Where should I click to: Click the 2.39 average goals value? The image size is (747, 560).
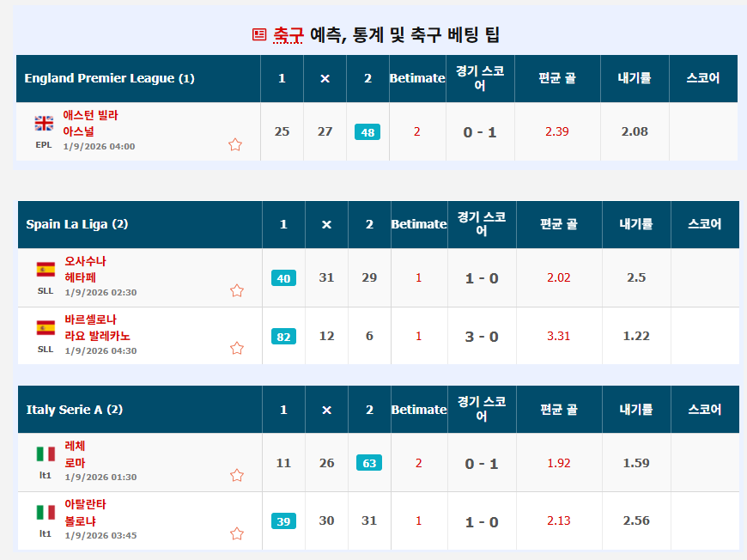click(557, 131)
